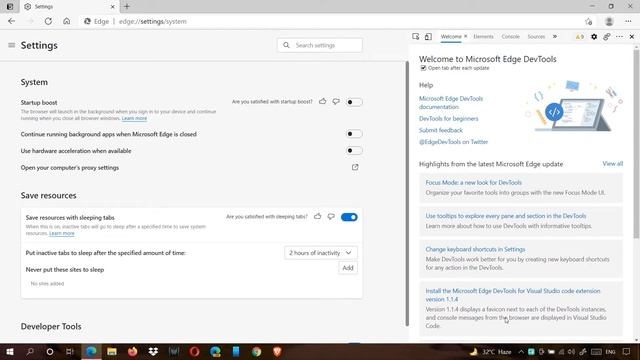This screenshot has width=640, height=360.
Task: Open the Windows Start menu
Action: 10,351
